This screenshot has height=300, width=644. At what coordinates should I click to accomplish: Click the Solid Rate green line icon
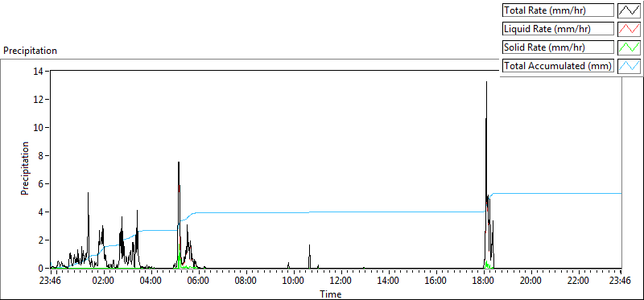pos(629,47)
